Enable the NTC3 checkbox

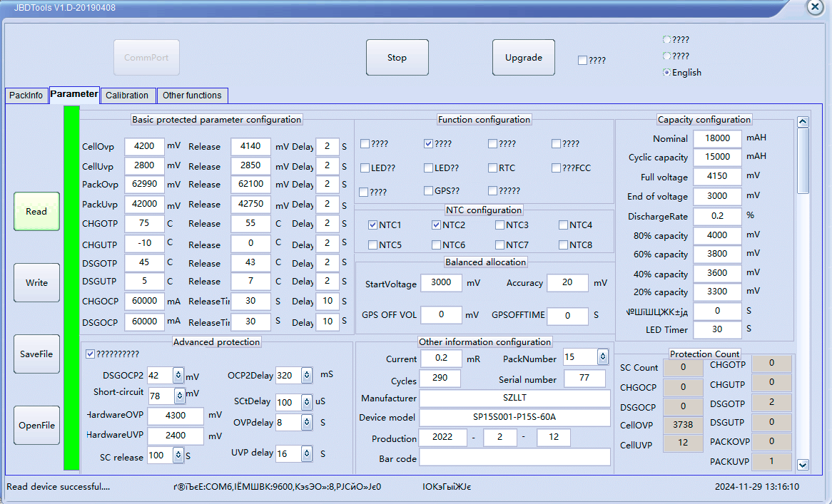click(499, 225)
